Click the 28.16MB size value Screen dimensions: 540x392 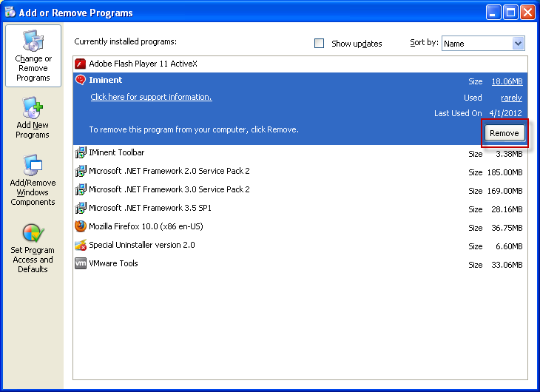coord(507,210)
